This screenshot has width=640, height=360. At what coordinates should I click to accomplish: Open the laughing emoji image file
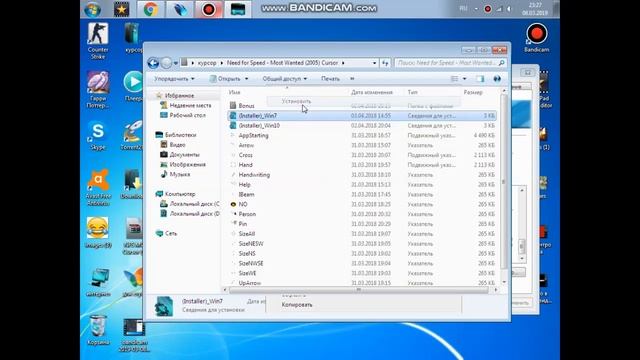(x=98, y=233)
